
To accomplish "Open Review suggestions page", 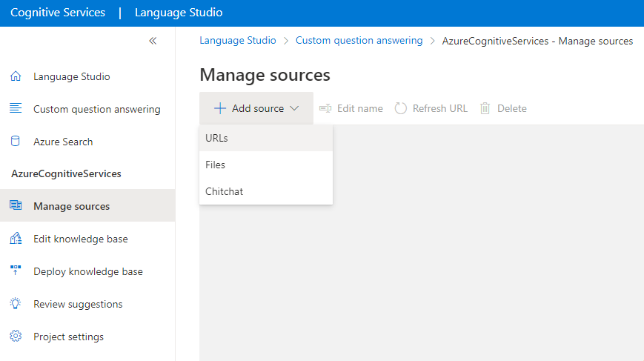I will point(87,304).
